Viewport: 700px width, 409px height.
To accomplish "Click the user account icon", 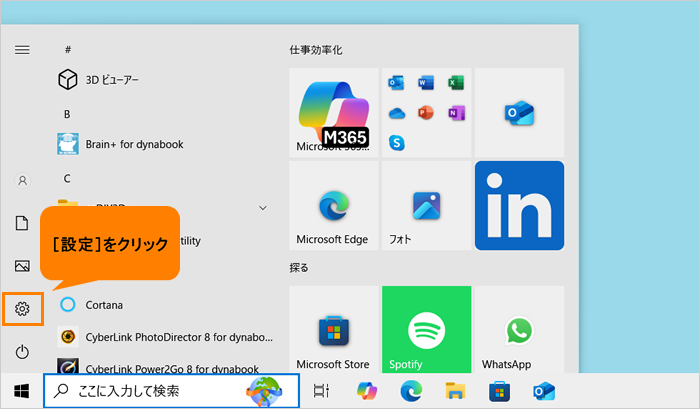I will [22, 180].
